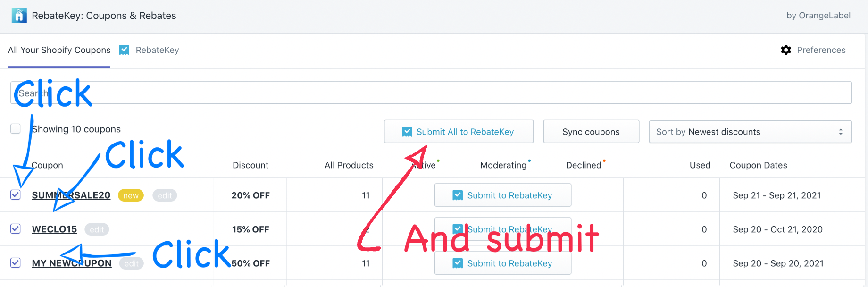The image size is (868, 287).
Task: Click Submit All to RebateKey button
Action: point(459,132)
